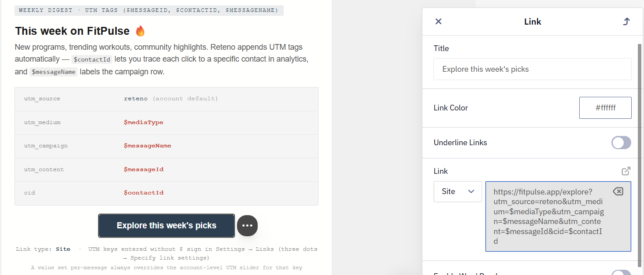Click the #ffffff Link Color field
Image resolution: width=644 pixels, height=275 pixels.
(x=605, y=108)
